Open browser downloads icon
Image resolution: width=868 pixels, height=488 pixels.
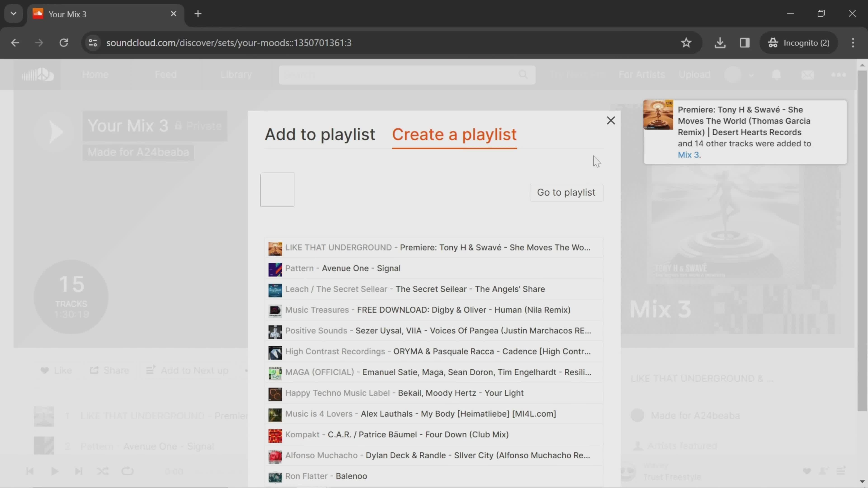coord(720,43)
